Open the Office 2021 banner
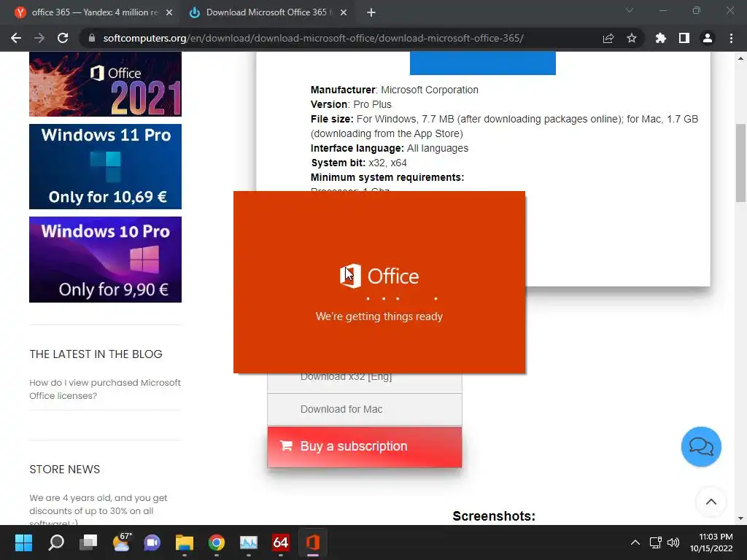 coord(105,84)
